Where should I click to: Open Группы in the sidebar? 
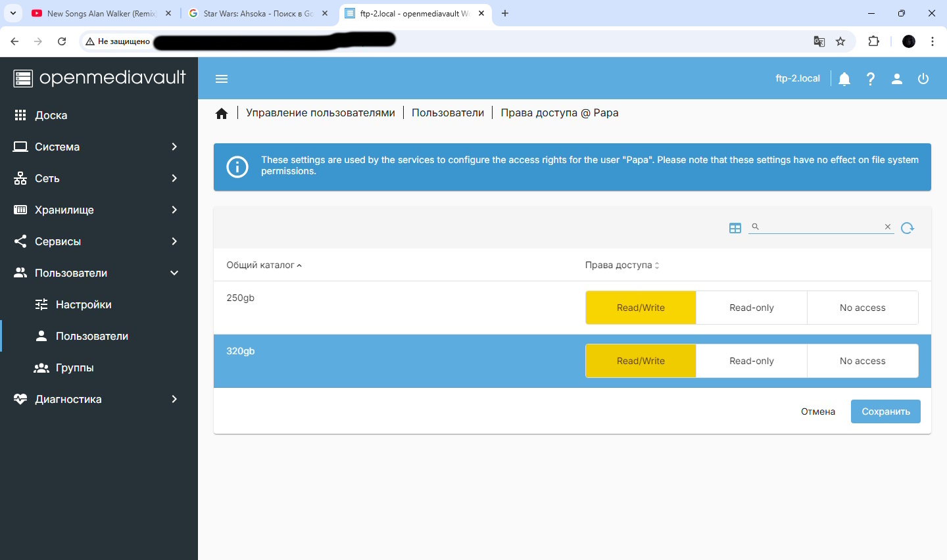pyautogui.click(x=74, y=367)
